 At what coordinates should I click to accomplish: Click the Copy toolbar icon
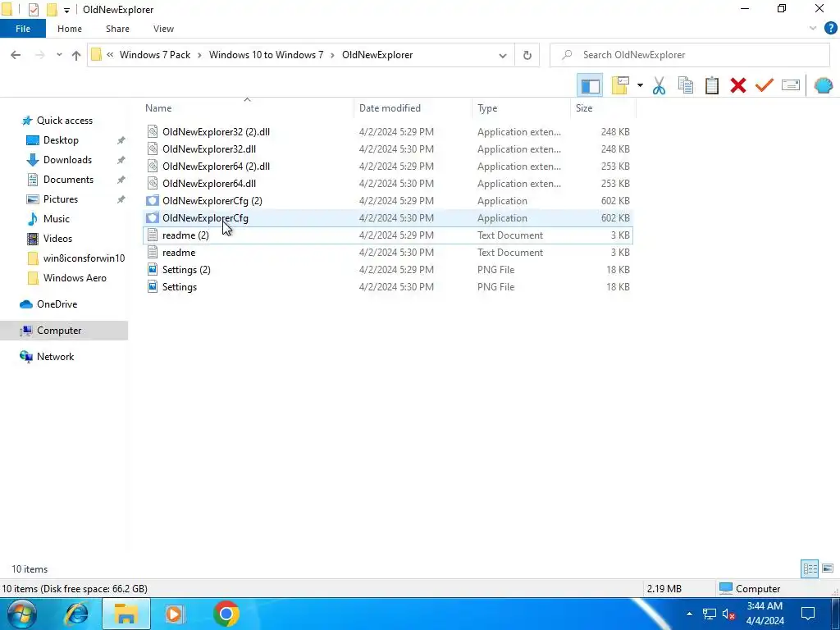686,85
